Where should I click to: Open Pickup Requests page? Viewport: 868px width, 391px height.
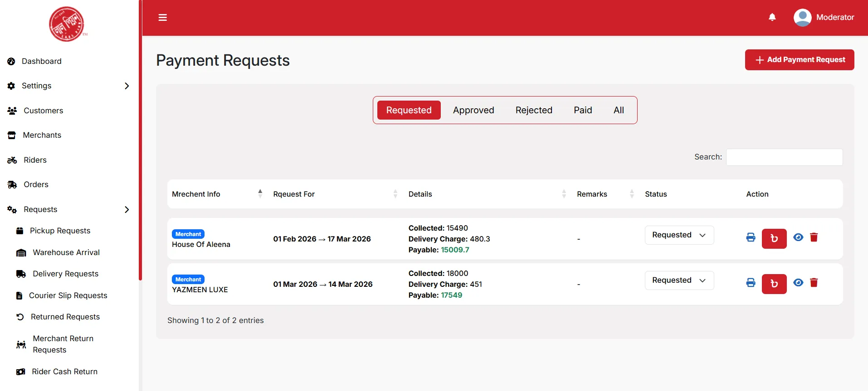point(60,231)
